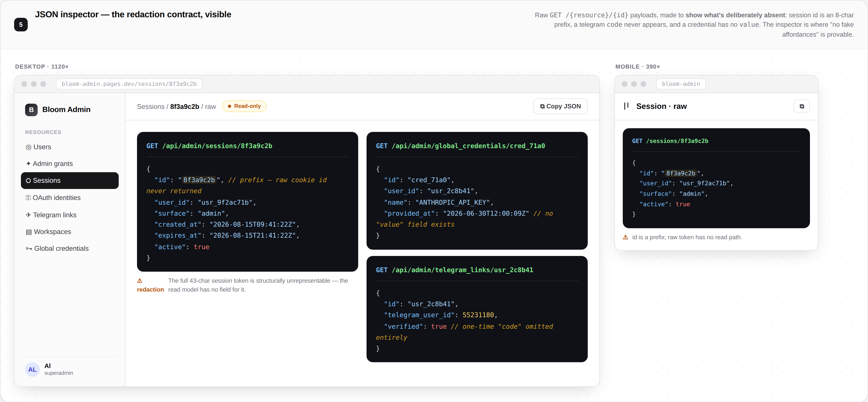Click the global_credentials/cred_71a0 GET header

[x=460, y=146]
